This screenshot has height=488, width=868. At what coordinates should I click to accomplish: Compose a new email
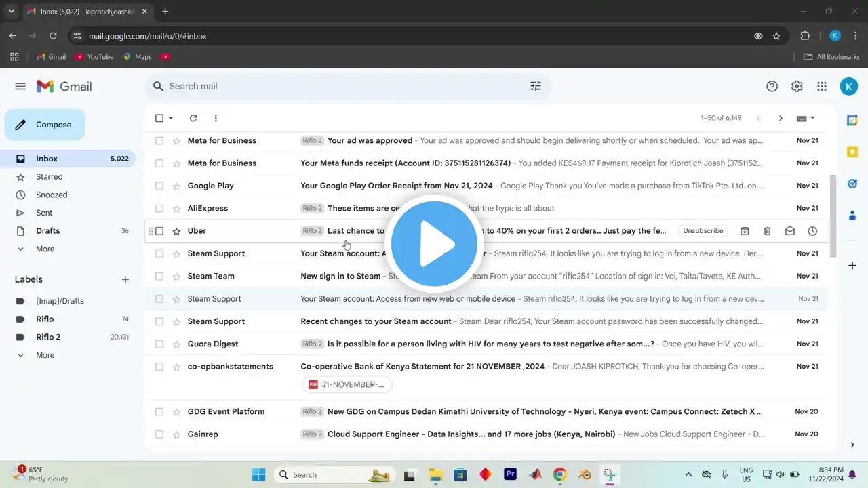pyautogui.click(x=45, y=125)
